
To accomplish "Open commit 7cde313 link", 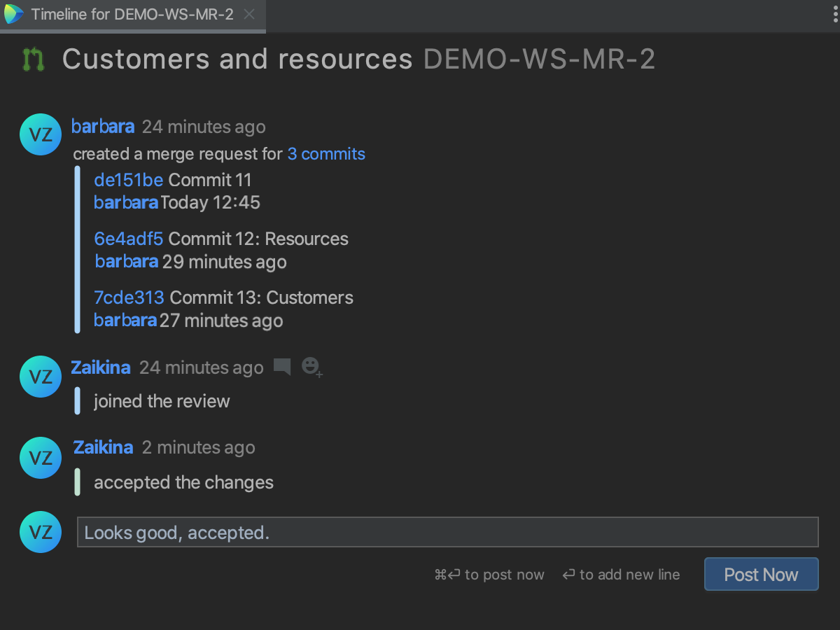I will [x=129, y=297].
